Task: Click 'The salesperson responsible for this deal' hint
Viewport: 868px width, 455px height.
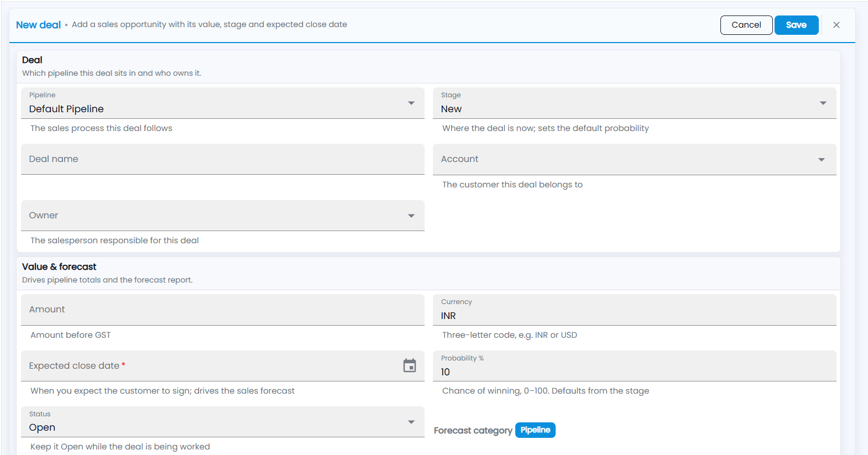Action: [x=114, y=240]
